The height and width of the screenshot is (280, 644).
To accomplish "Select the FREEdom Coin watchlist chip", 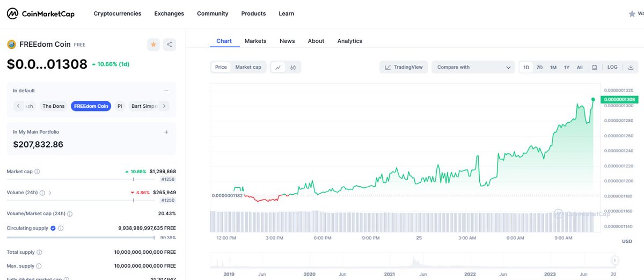I will [91, 106].
